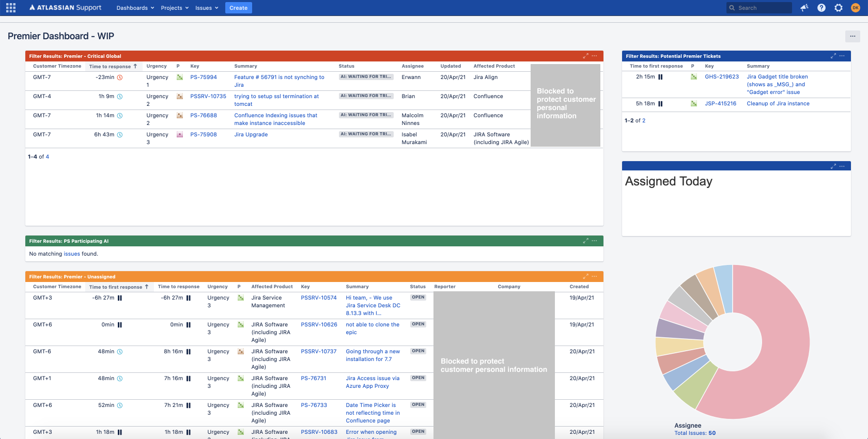Open Premier Unassigned gadget options menu
868x439 pixels.
(595, 276)
